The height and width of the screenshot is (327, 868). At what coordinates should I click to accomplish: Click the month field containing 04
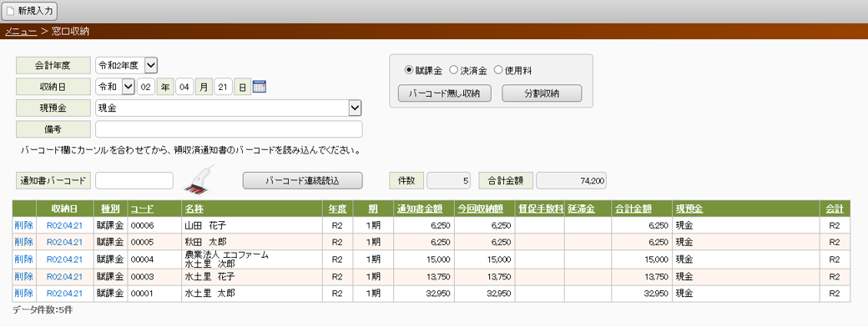184,87
